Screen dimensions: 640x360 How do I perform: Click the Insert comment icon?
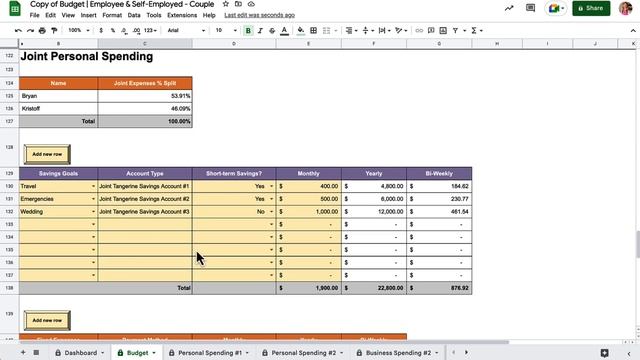click(x=431, y=31)
